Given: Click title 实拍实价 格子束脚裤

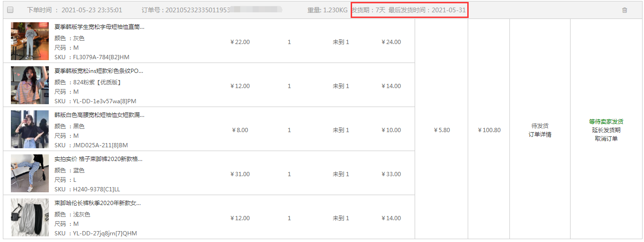Looking at the screenshot, I should (98, 159).
